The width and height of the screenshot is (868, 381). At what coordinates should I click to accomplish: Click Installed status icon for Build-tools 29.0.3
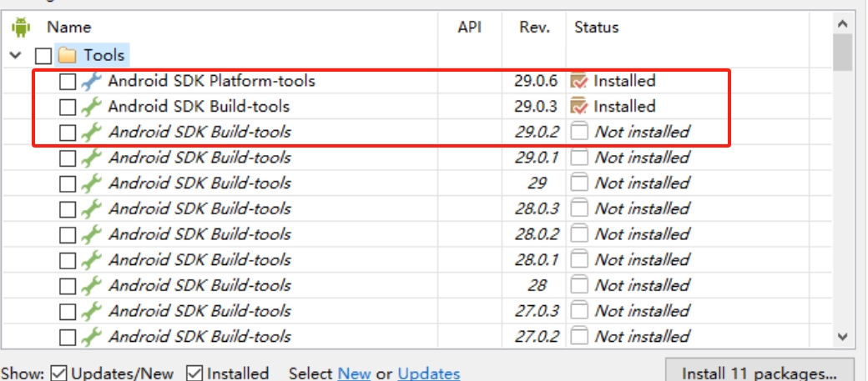coord(578,107)
